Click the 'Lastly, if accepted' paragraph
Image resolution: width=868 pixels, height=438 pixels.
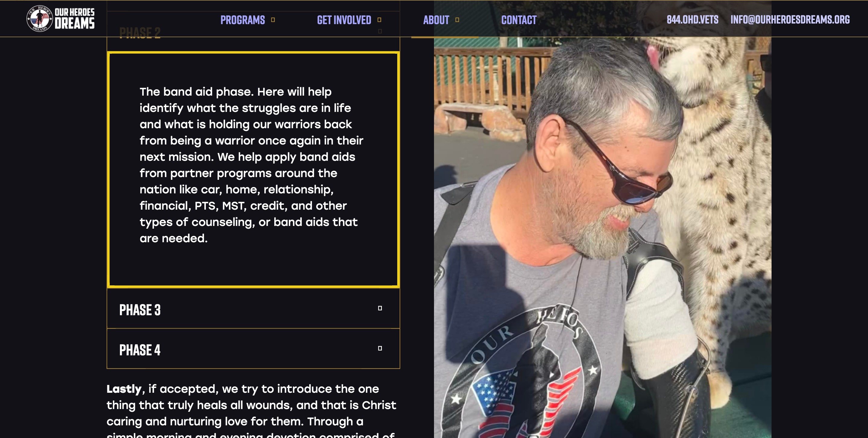[x=251, y=410]
